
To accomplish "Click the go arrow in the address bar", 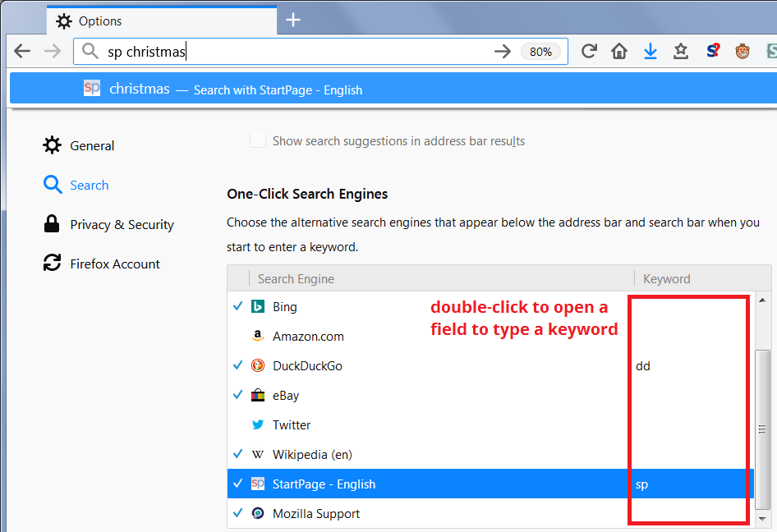I will point(503,51).
